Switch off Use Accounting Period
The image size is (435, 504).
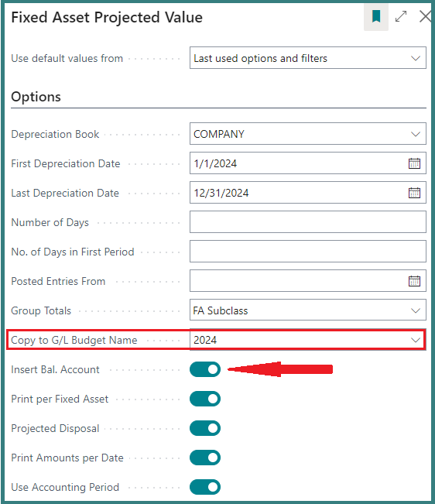point(205,487)
